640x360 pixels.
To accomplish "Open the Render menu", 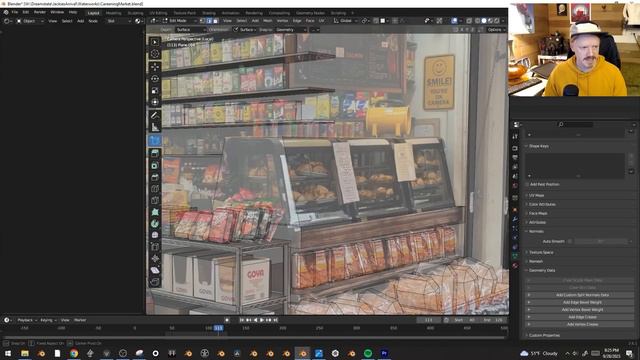I will click(x=40, y=12).
